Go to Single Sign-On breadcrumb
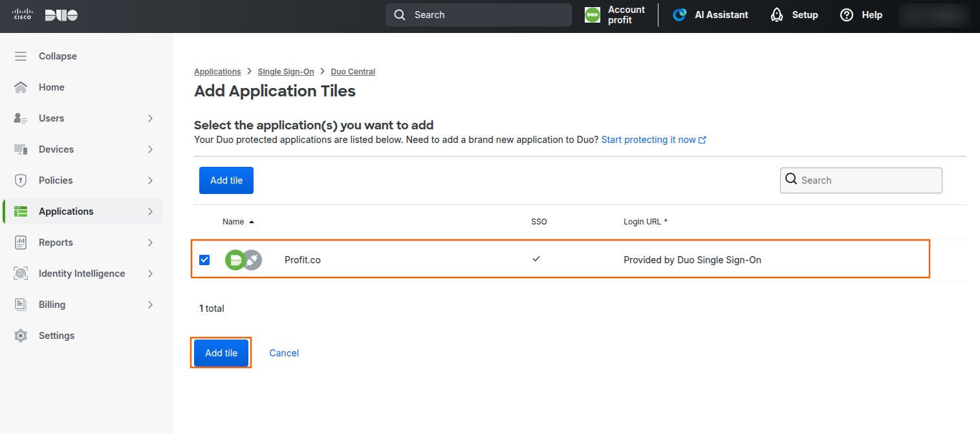The width and height of the screenshot is (980, 434). [286, 72]
